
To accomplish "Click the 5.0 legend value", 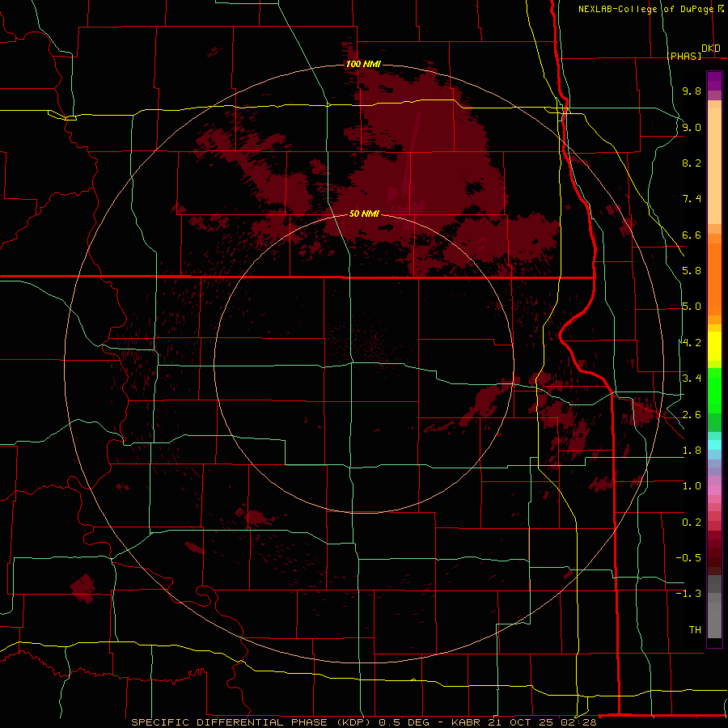I will tap(692, 307).
